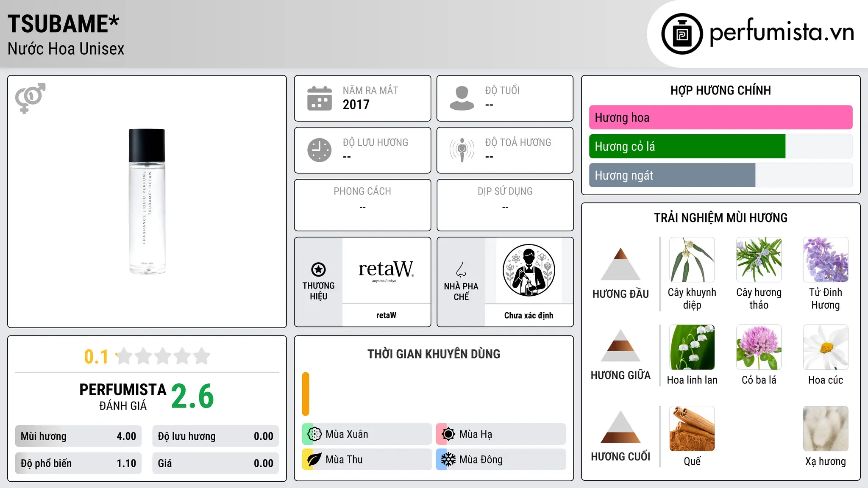Click the flower icon for Mùa Xuân
The image size is (868, 488).
(314, 434)
